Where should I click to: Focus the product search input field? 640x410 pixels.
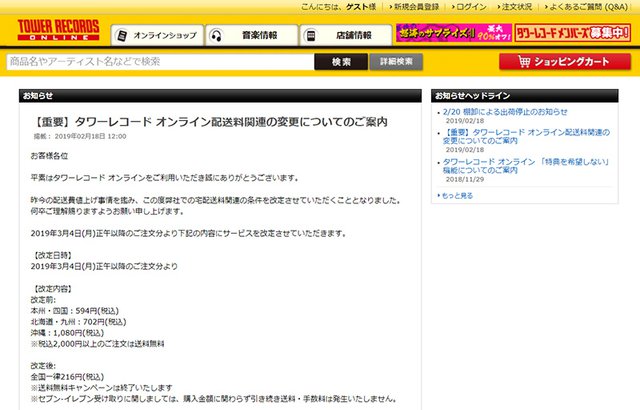point(160,62)
